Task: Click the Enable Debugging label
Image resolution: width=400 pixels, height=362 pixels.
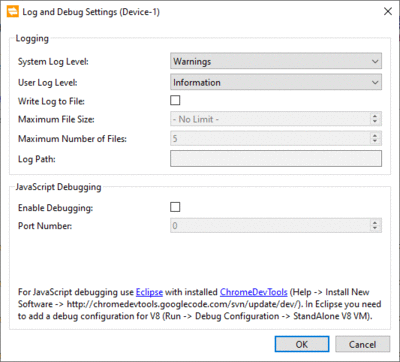Action: [55, 208]
